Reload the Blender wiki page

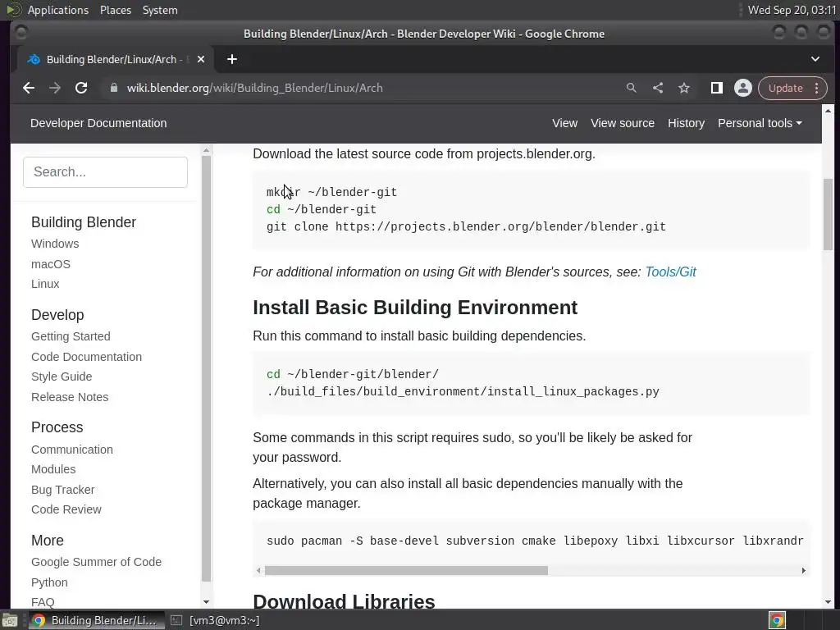coord(81,88)
